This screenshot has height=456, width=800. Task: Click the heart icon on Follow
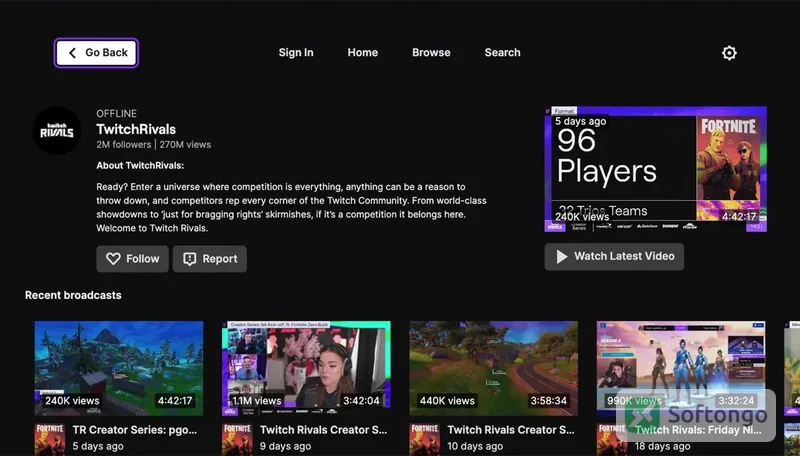click(x=113, y=259)
